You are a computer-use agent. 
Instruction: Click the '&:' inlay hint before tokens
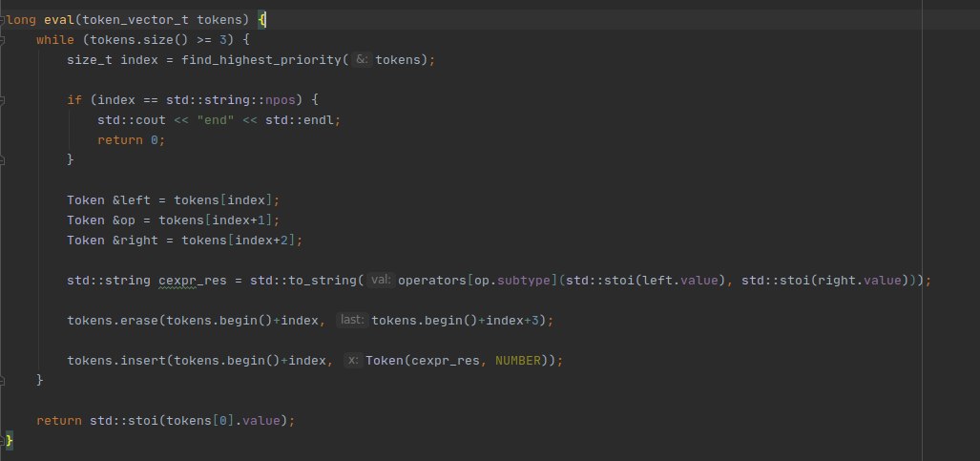(x=362, y=60)
